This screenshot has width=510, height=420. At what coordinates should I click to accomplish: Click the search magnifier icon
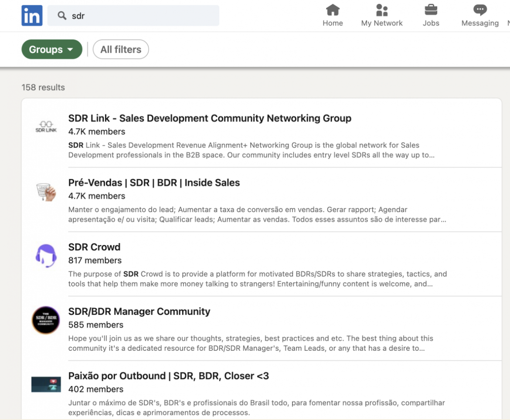(62, 16)
